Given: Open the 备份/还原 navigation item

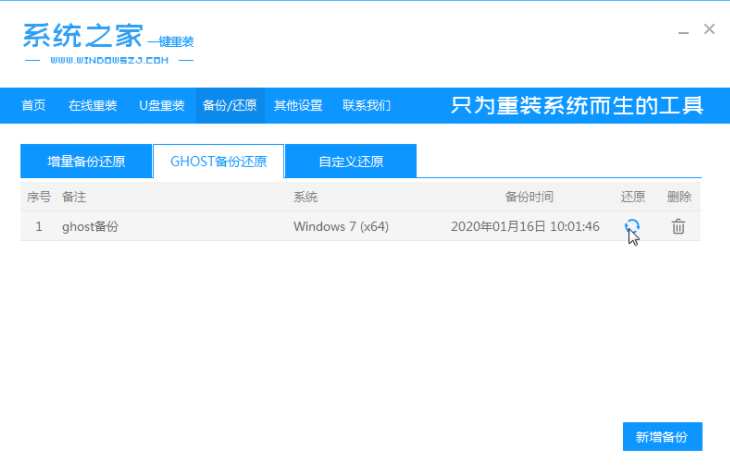Looking at the screenshot, I should point(229,105).
